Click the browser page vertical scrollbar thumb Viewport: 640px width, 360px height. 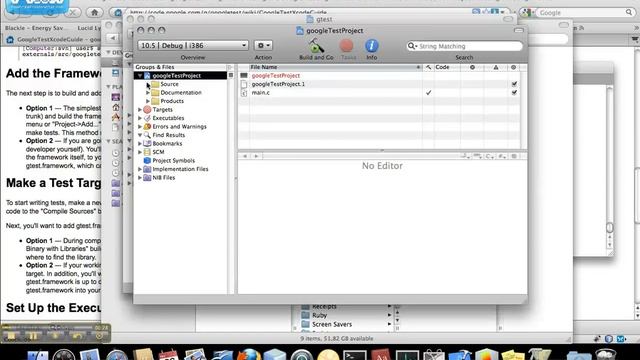click(x=637, y=196)
